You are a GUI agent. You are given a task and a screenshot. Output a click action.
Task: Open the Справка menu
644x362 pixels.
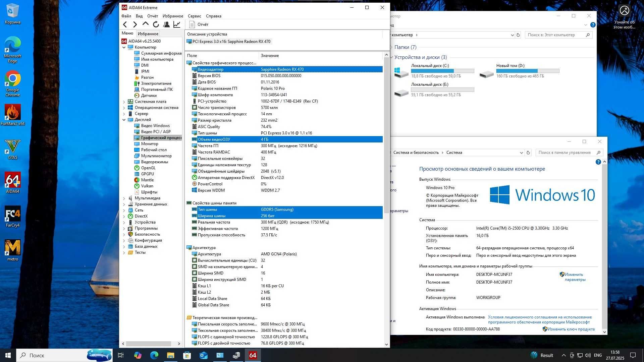tap(214, 16)
